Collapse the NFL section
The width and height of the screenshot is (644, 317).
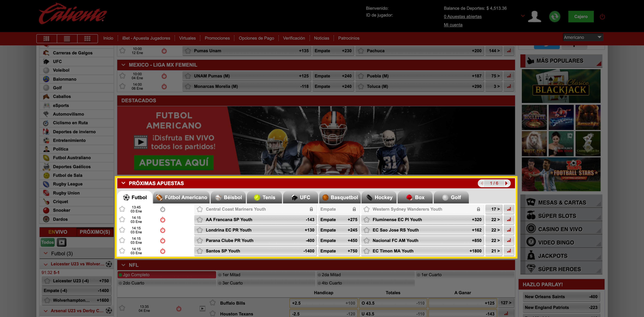coord(123,265)
